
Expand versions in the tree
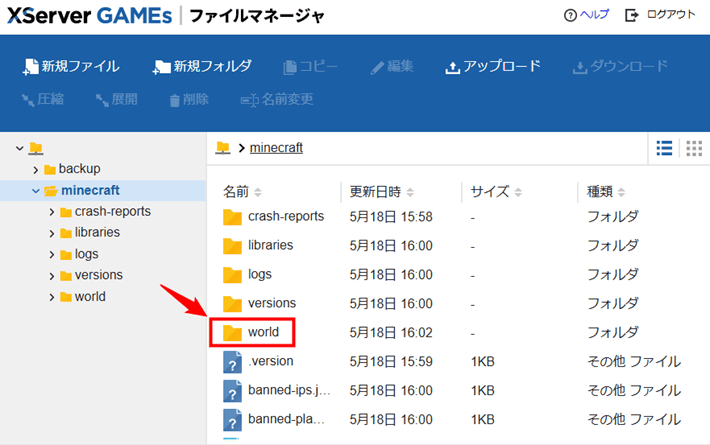[x=52, y=276]
